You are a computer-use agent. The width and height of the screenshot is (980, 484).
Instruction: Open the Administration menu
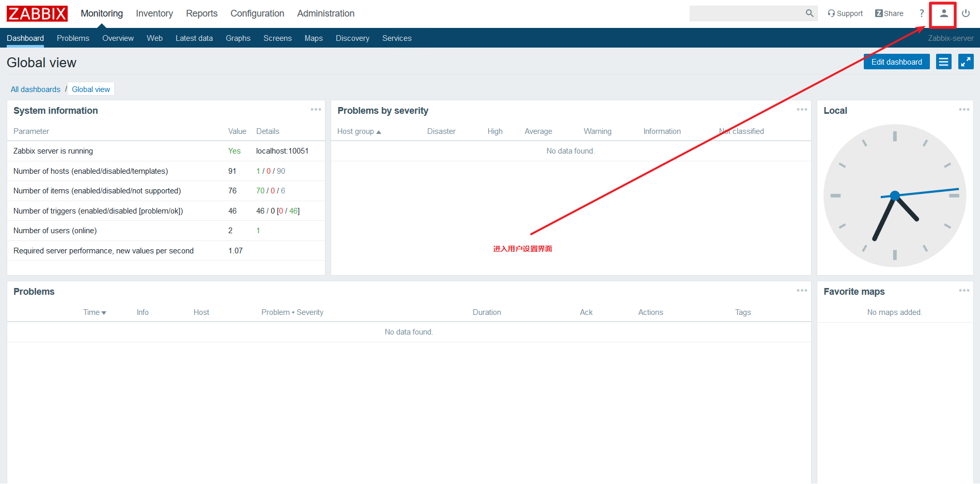pos(325,13)
